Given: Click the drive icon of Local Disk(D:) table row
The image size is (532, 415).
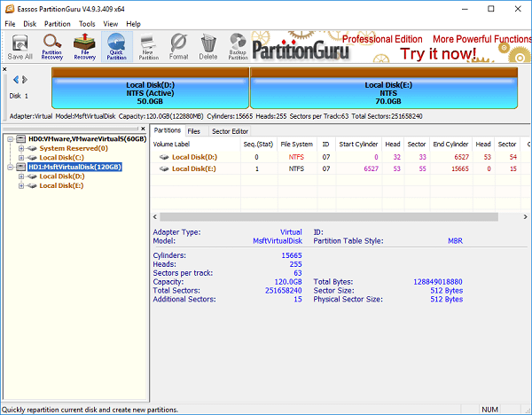Looking at the screenshot, I should pyautogui.click(x=164, y=157).
